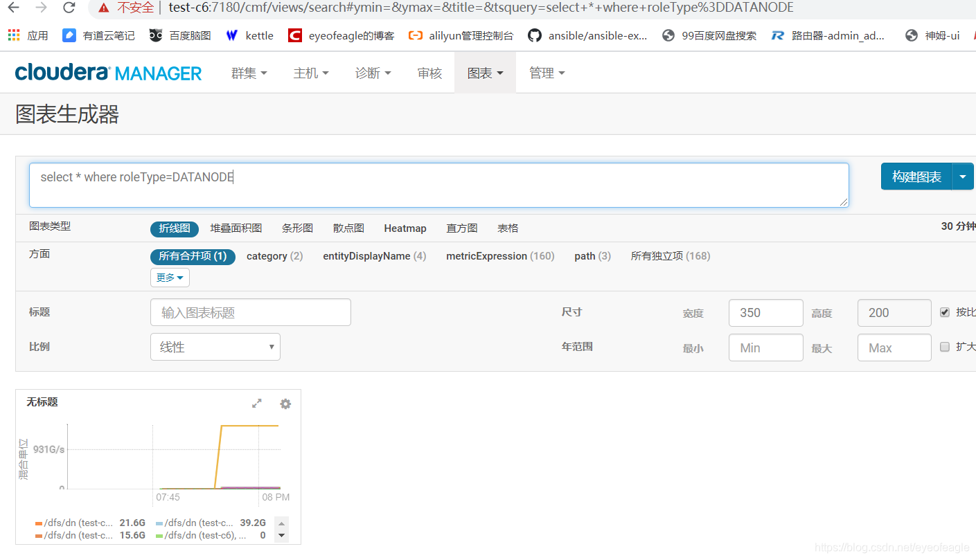Toggle the 按比 keep-ratio checkbox
The image size is (976, 560).
[945, 312]
